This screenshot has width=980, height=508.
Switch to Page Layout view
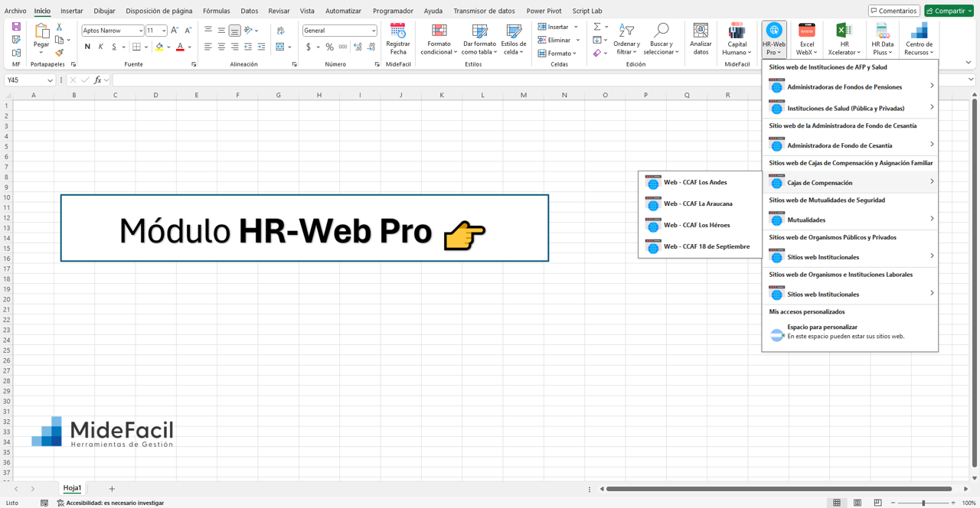pos(857,503)
